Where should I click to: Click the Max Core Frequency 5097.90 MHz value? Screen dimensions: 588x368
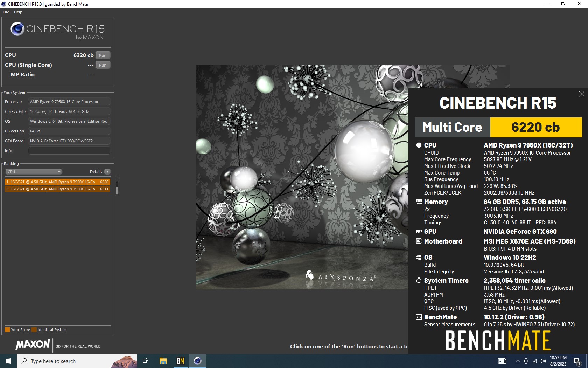(507, 159)
